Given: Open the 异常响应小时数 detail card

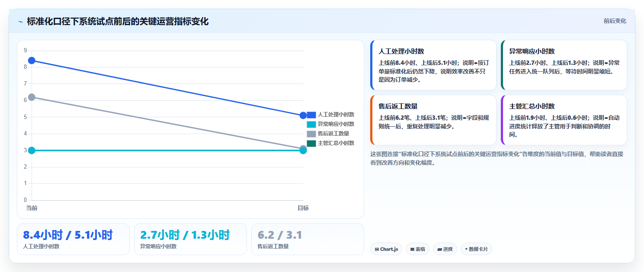Looking at the screenshot, I should pos(564,65).
